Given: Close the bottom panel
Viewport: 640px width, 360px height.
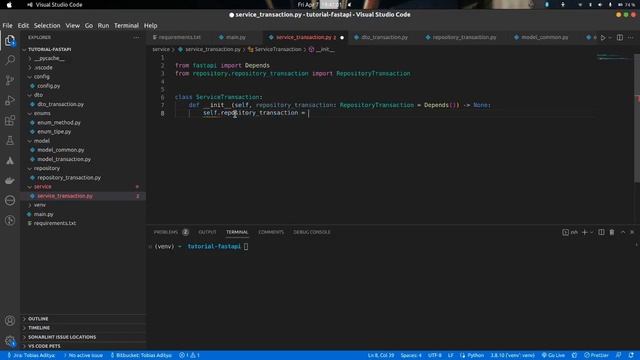Looking at the screenshot, I should [x=632, y=232].
